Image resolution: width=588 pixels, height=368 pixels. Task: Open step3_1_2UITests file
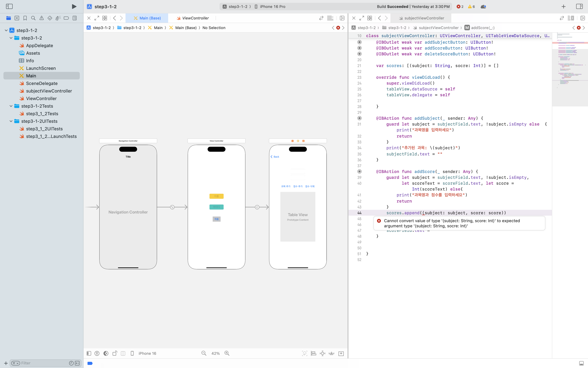click(x=44, y=129)
